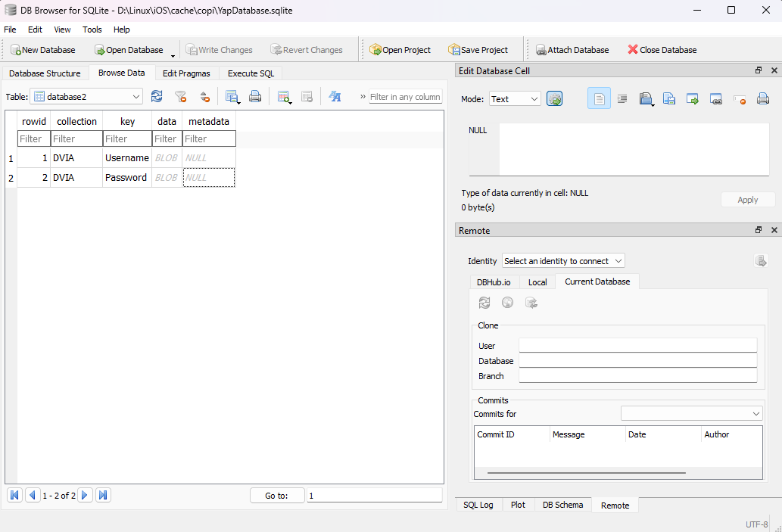Expand the Identity selection dropdown
Viewport: 782px width, 532px height.
tap(563, 261)
